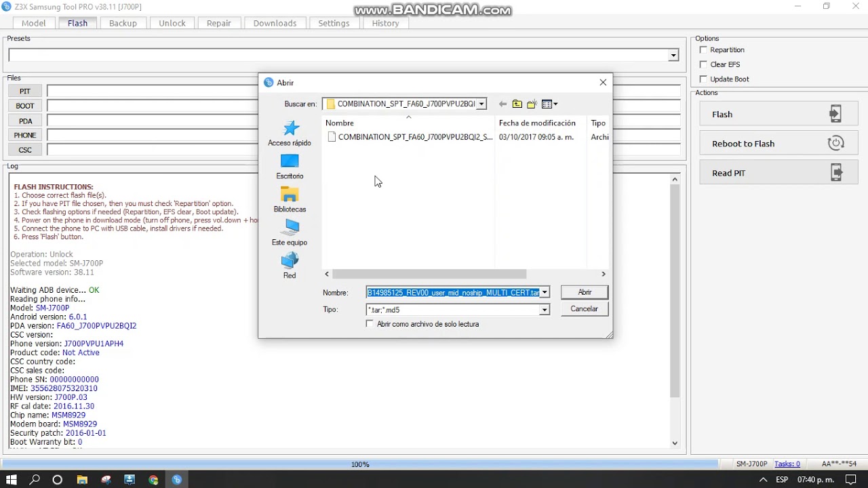This screenshot has height=488, width=868.
Task: Open the Windows Start menu
Action: [x=11, y=480]
